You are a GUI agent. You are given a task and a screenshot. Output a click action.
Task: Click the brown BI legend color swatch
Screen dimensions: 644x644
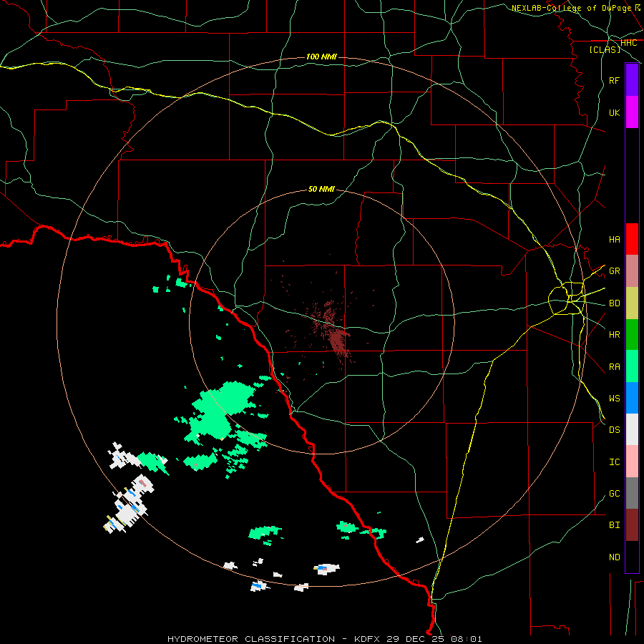[632, 525]
